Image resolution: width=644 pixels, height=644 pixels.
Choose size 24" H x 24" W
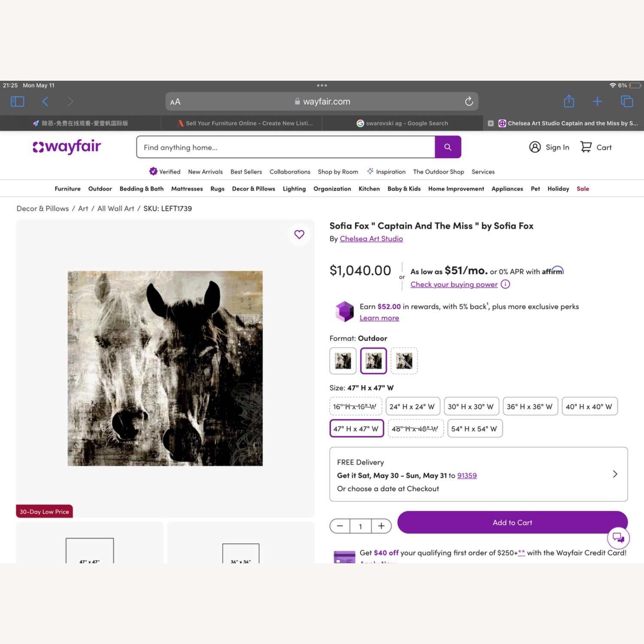412,407
